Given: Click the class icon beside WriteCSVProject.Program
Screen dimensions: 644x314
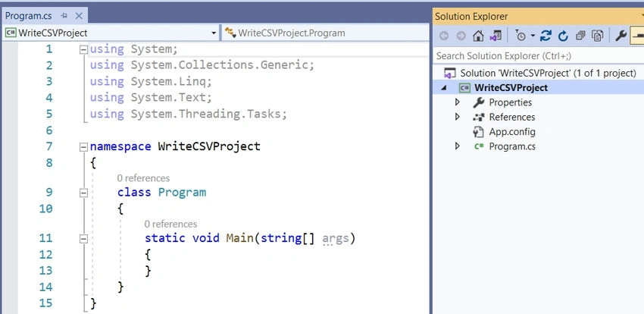Looking at the screenshot, I should (230, 33).
